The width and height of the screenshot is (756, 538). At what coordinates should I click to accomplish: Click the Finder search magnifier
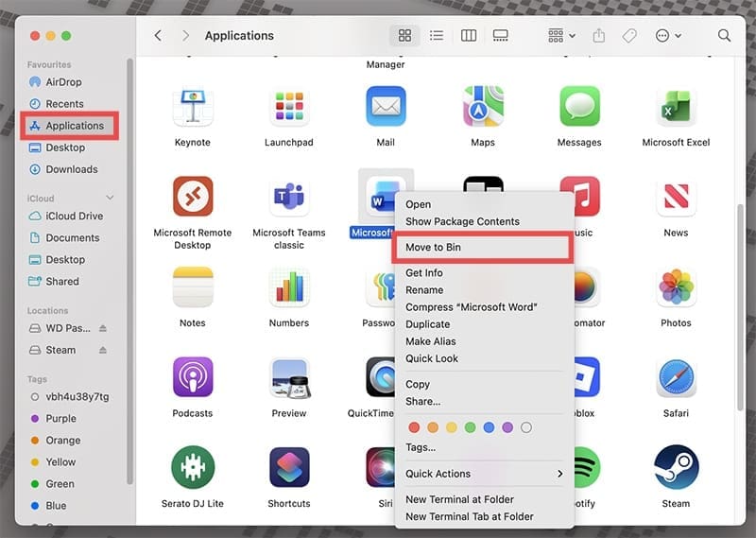point(724,35)
